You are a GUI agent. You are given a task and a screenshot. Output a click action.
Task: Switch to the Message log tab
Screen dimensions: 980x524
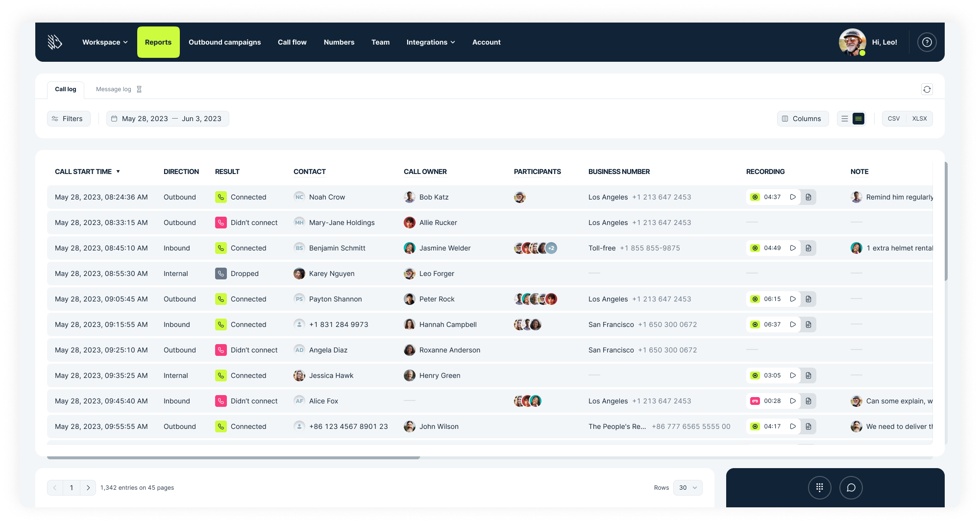pos(113,89)
